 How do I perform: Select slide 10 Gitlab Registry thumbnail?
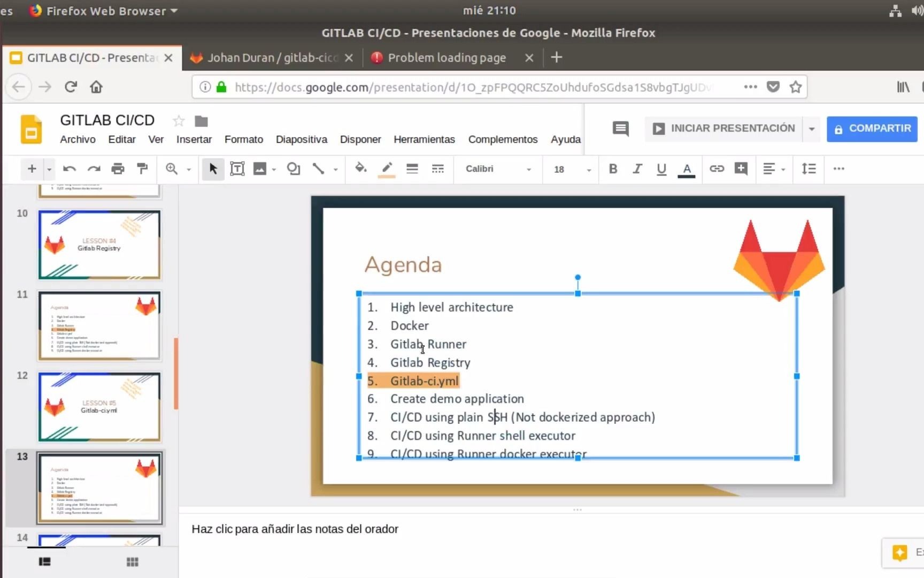pos(99,245)
